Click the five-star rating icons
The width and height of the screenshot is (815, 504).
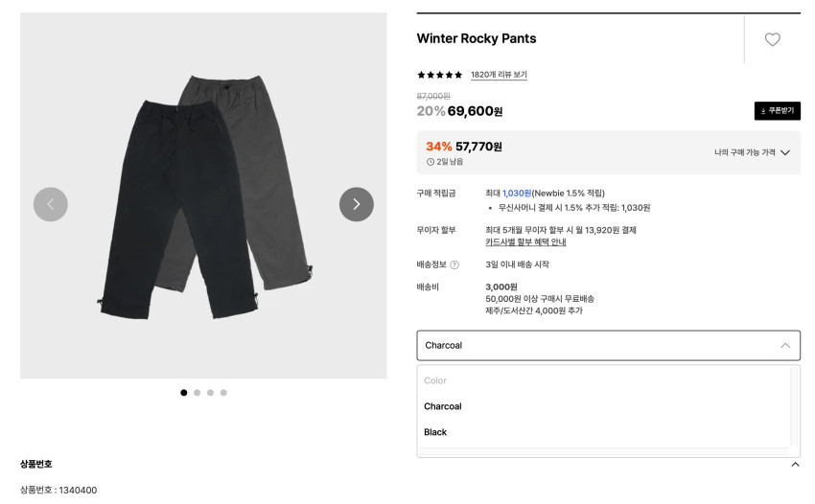439,75
